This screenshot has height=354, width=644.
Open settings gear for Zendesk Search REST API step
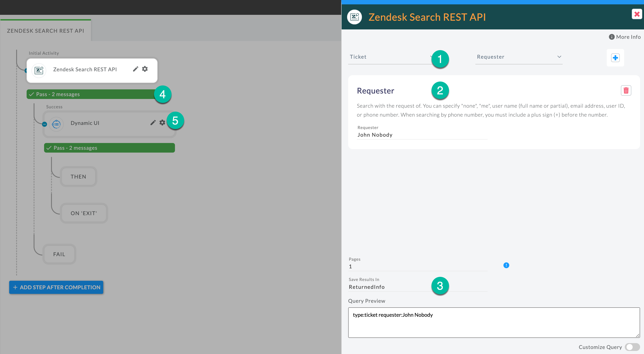[x=145, y=69]
